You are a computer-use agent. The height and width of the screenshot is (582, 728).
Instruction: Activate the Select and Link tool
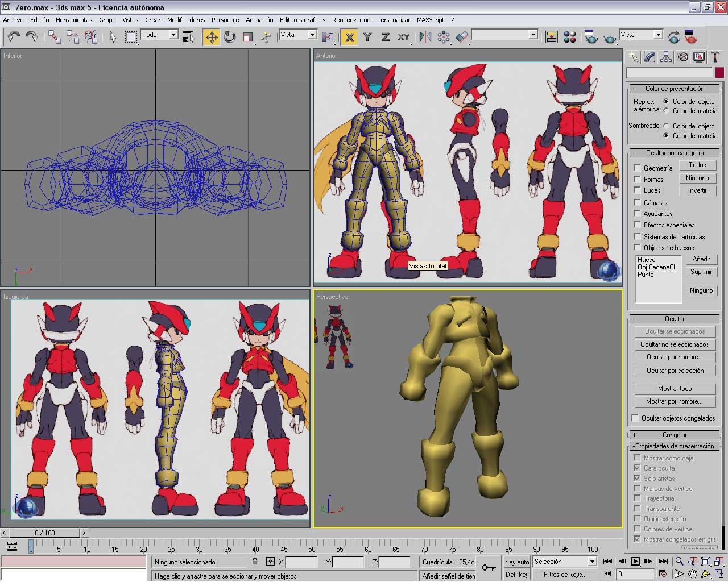55,37
